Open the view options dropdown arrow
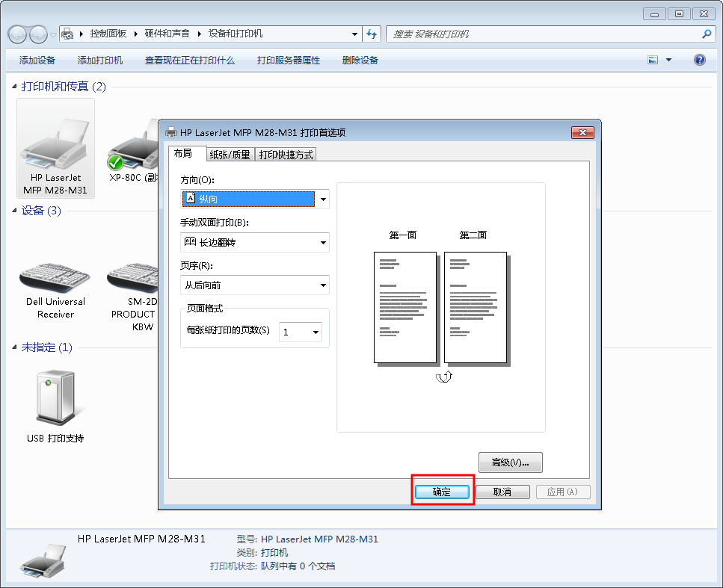Image resolution: width=723 pixels, height=588 pixels. point(668,60)
